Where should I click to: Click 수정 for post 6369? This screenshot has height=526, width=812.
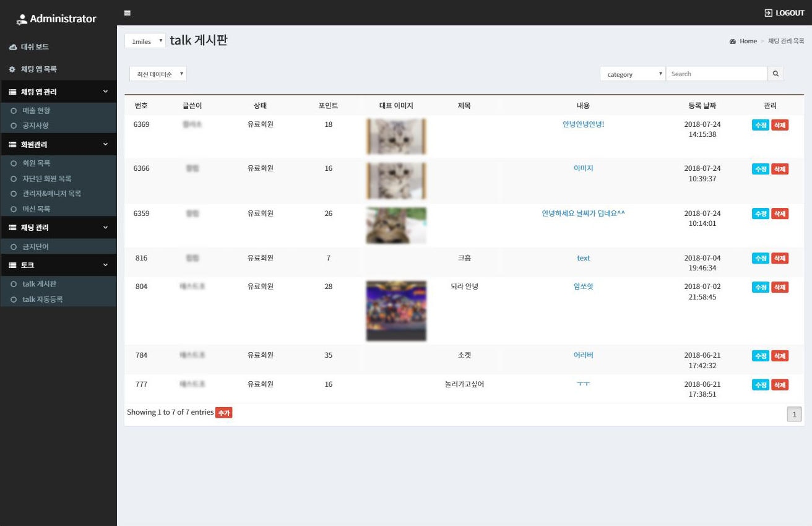[761, 125]
